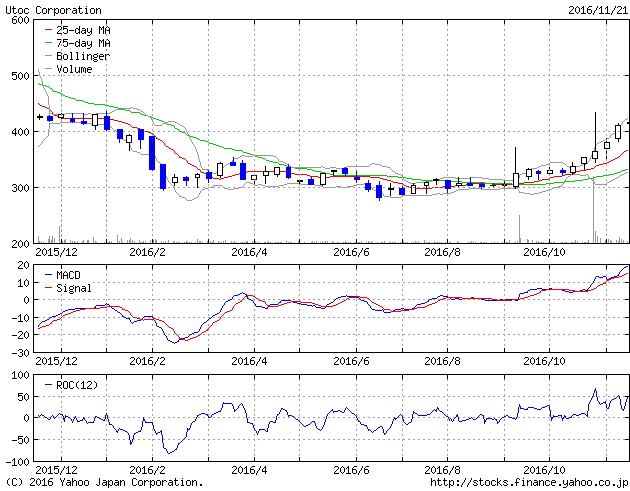
Task: Select 2015/12 on the price chart date axis
Action: coord(55,254)
